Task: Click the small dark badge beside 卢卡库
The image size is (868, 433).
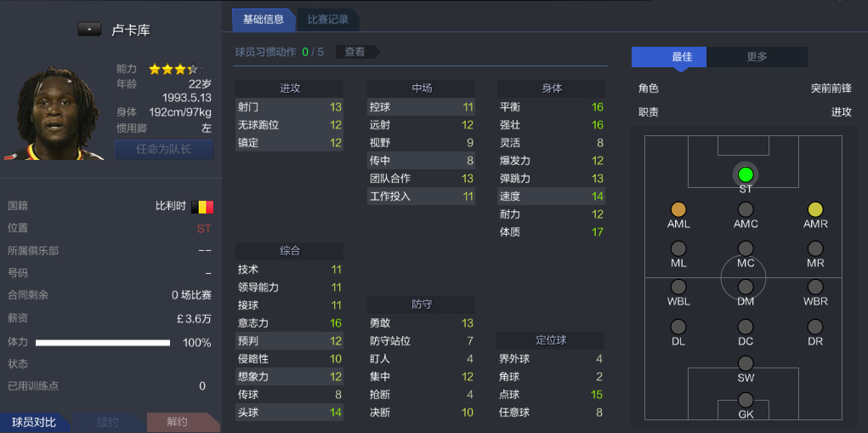Action: pyautogui.click(x=89, y=30)
